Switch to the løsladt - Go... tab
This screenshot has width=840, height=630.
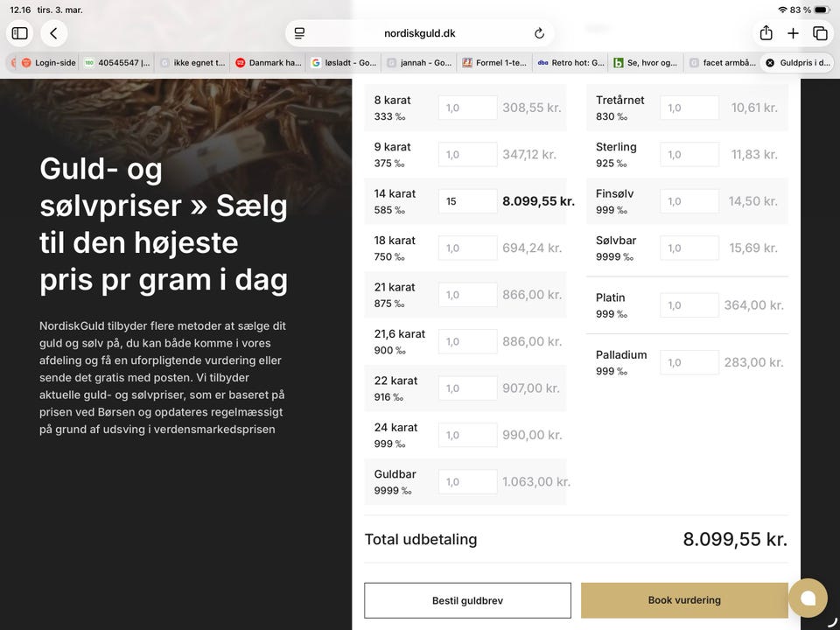(344, 63)
